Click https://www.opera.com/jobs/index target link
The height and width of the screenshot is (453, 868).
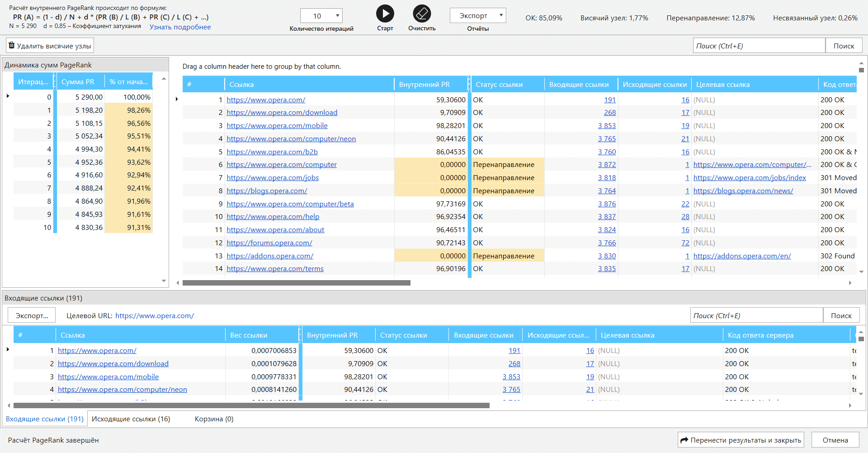pyautogui.click(x=750, y=178)
